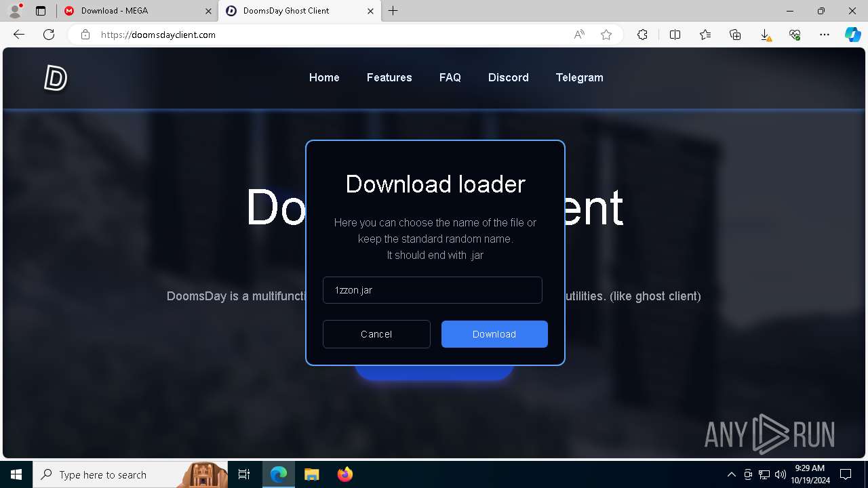Image resolution: width=868 pixels, height=488 pixels.
Task: Open the Extensions puzzle icon
Action: click(x=642, y=35)
